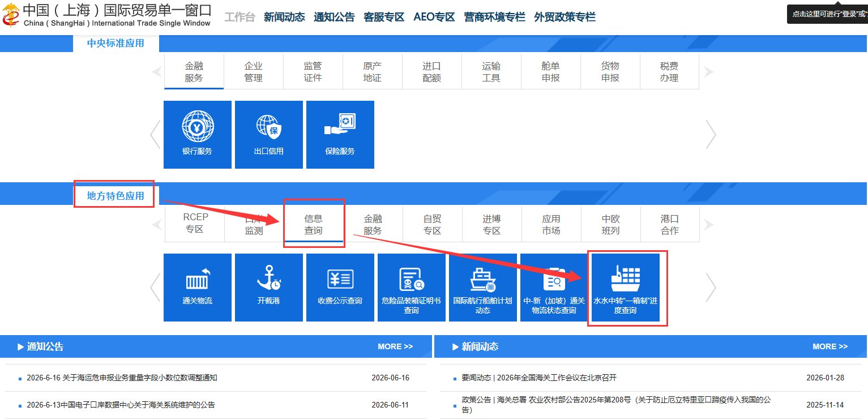This screenshot has width=868, height=420.
Task: Open the 开截港 anchor tile
Action: point(269,288)
